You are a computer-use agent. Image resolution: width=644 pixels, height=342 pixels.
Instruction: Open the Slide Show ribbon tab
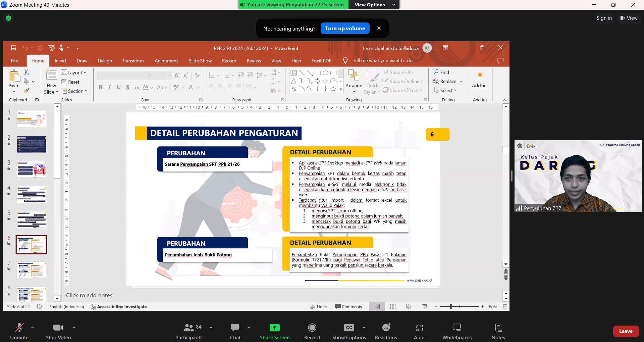pos(200,61)
